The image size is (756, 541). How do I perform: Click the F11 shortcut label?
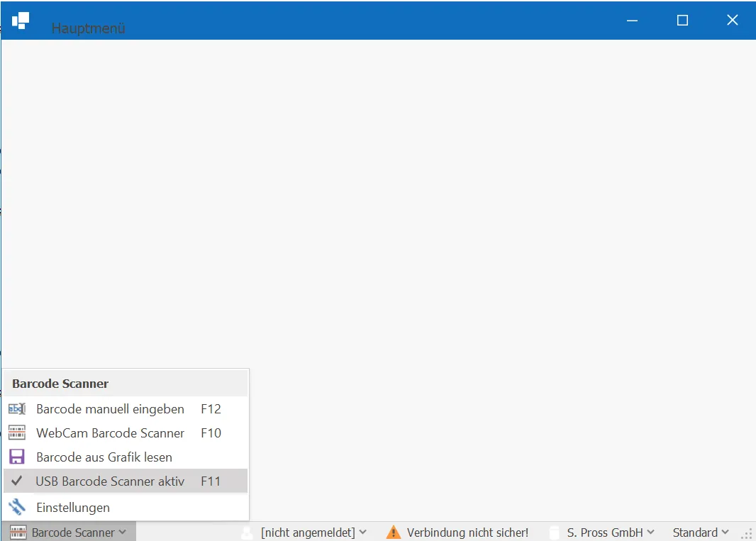(211, 481)
